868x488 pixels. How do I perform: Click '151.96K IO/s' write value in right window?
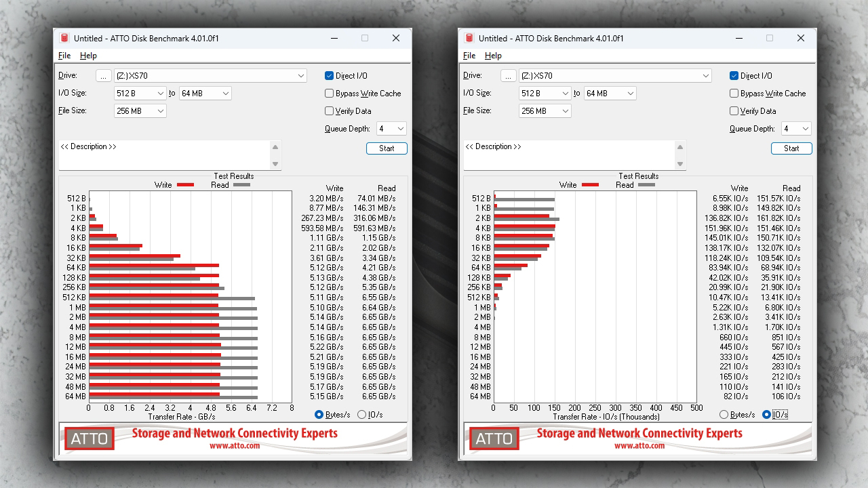(x=726, y=228)
